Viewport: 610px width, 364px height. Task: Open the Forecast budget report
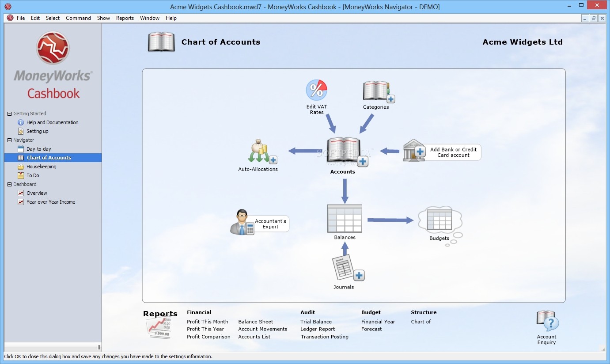[x=371, y=329]
